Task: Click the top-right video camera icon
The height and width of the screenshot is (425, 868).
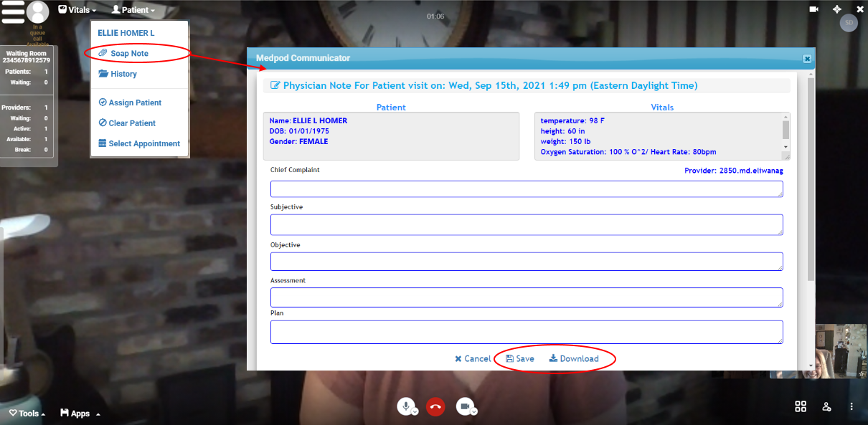Action: 814,9
